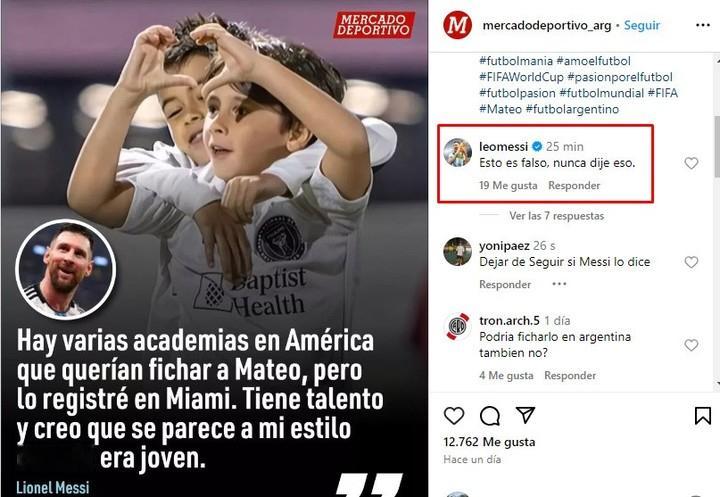This screenshot has width=720, height=497.
Task: Like leomessi's comment with the heart
Action: click(691, 163)
